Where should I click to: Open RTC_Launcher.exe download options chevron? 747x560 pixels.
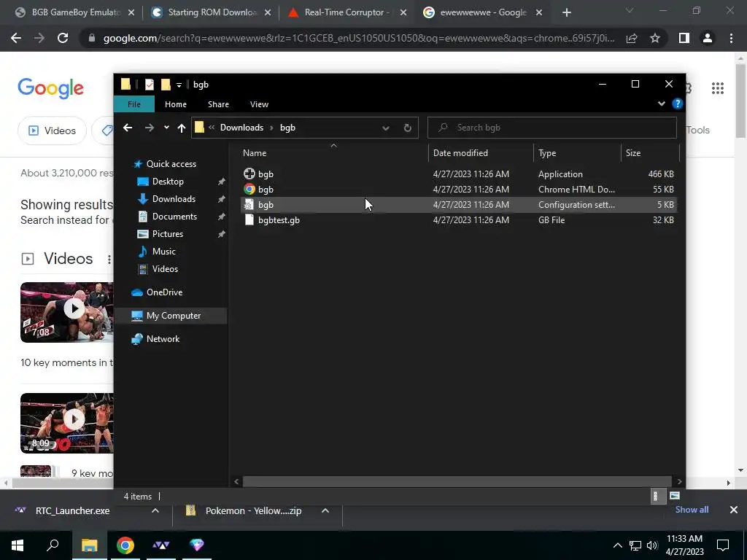click(155, 510)
